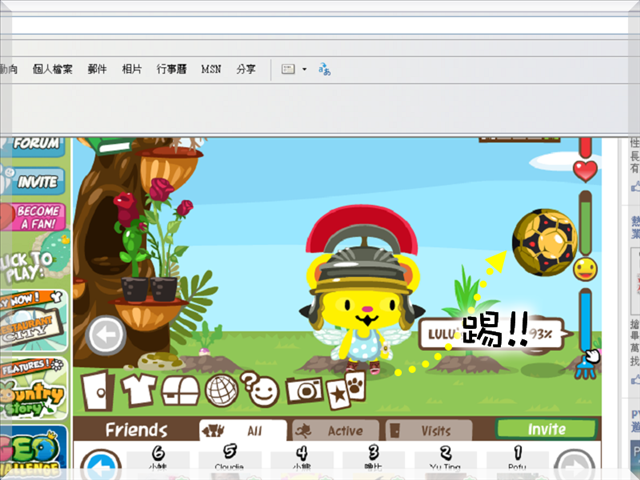Image resolution: width=640 pixels, height=480 pixels.
Task: Take a photo with the camera icon
Action: point(304,391)
